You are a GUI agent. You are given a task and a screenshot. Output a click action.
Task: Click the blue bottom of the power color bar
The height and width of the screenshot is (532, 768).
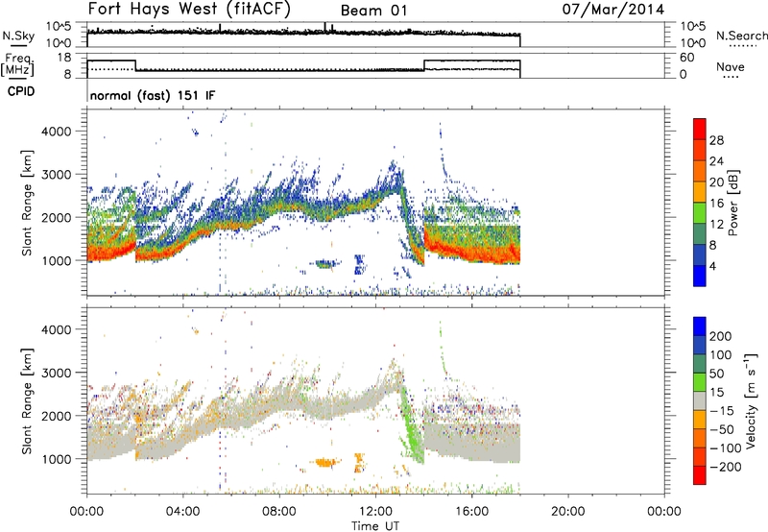[x=700, y=278]
